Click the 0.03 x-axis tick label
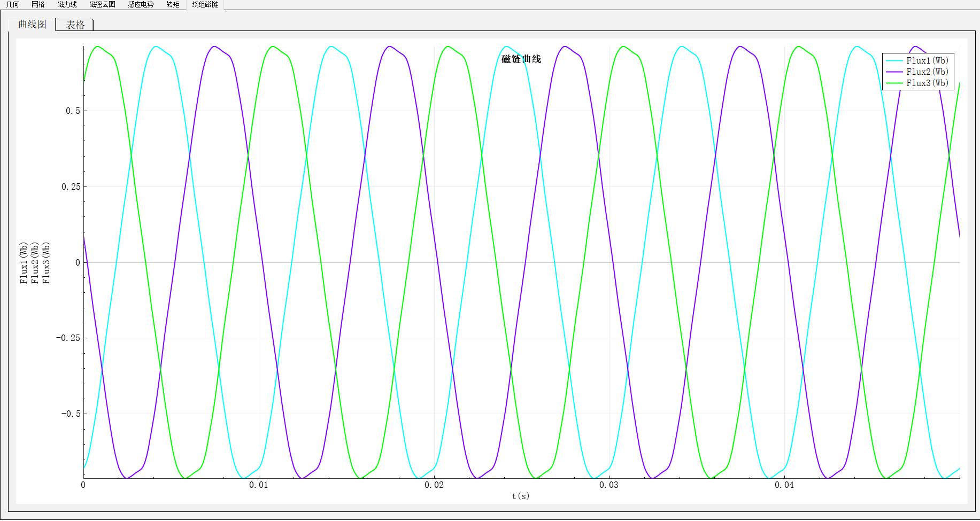The width and height of the screenshot is (980, 521). pyautogui.click(x=609, y=485)
